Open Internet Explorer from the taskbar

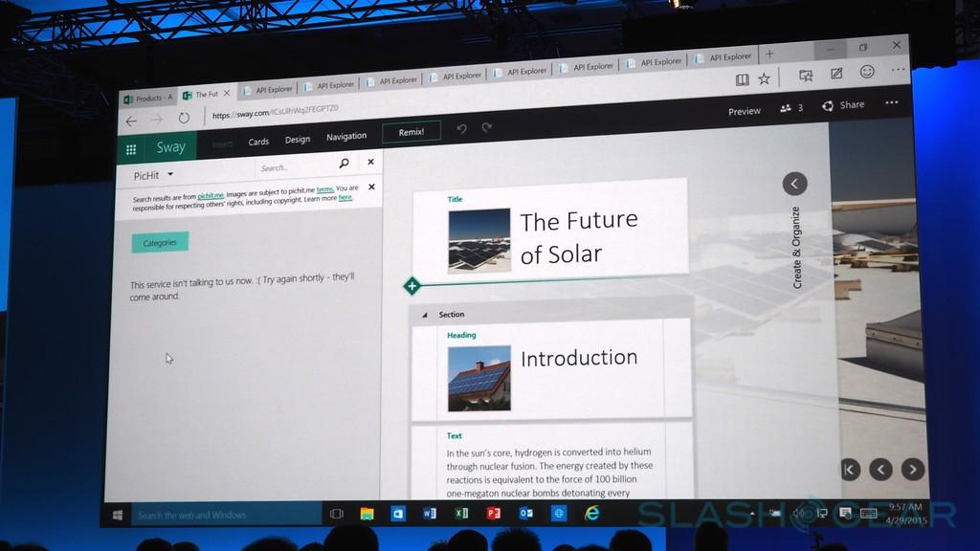591,513
